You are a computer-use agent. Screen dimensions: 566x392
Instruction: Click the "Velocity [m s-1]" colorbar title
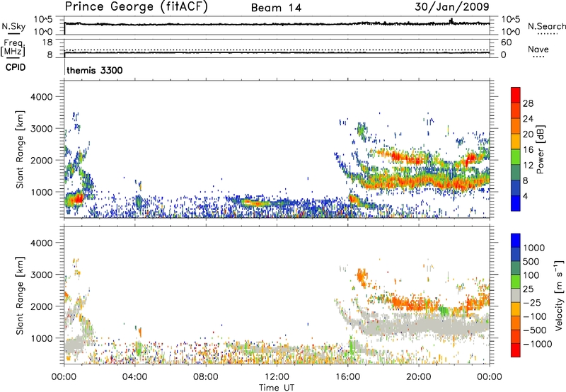(559, 295)
